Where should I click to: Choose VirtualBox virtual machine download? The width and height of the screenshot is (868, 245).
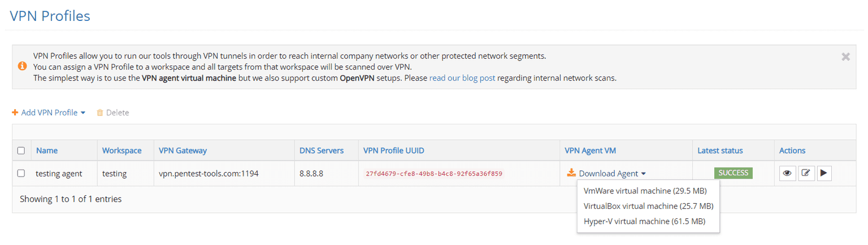648,206
